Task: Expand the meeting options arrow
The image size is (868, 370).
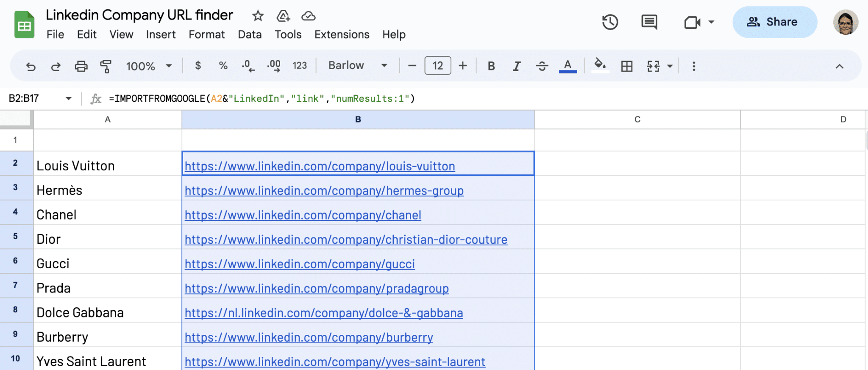Action: (711, 22)
